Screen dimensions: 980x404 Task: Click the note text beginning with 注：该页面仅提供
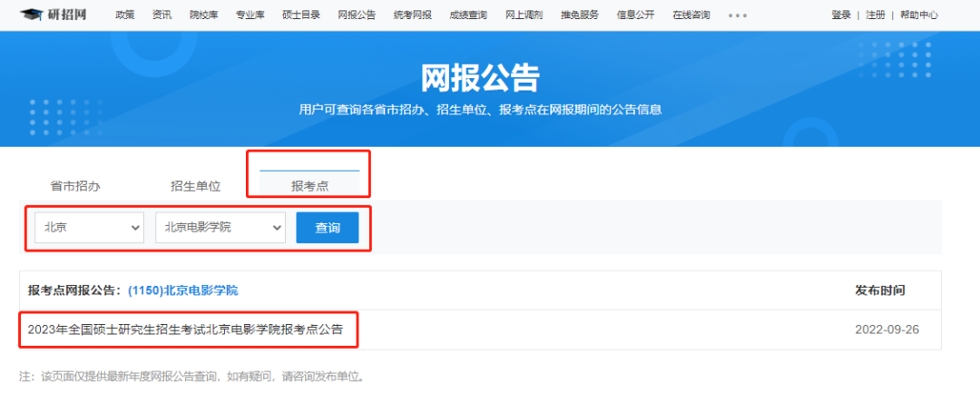pos(191,377)
